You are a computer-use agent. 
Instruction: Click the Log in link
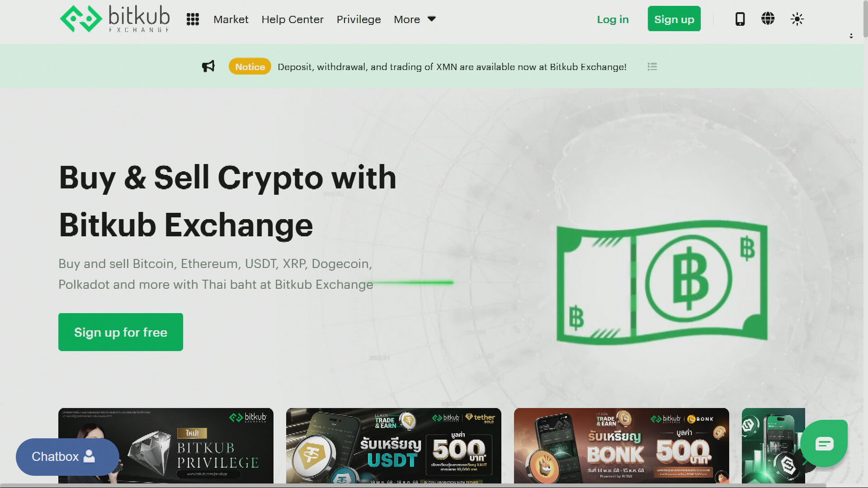613,19
